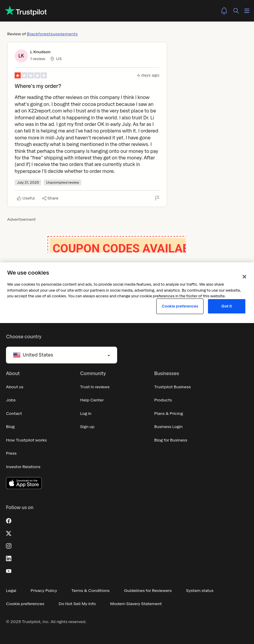The height and width of the screenshot is (644, 254).
Task: Follow the Blackforestsupplements link
Action: 52,34
